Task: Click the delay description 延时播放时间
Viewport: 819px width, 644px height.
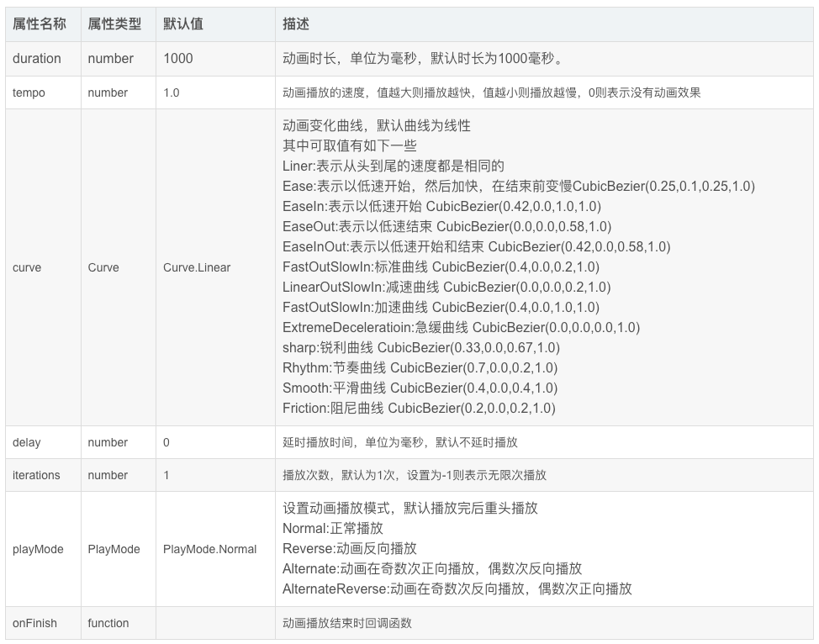Action: 400,442
